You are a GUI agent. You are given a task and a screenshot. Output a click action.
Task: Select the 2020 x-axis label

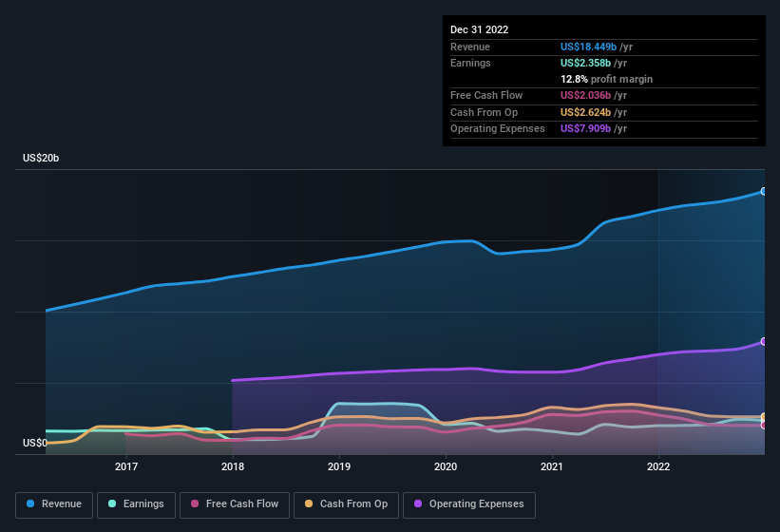click(x=446, y=466)
